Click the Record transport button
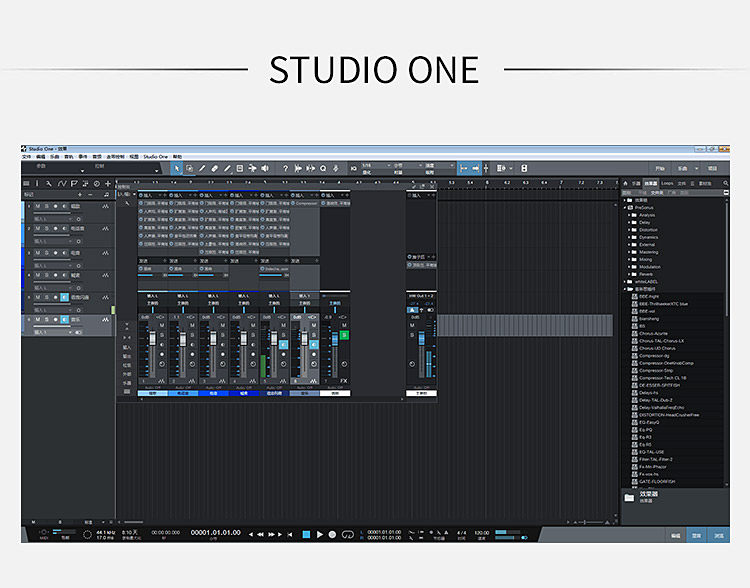750x588 pixels. click(x=332, y=534)
